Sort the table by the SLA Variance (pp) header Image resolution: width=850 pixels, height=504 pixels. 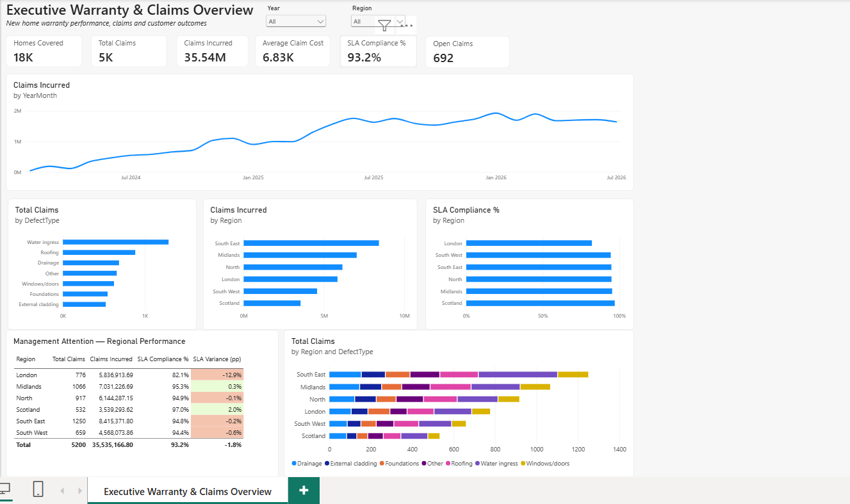(x=217, y=359)
